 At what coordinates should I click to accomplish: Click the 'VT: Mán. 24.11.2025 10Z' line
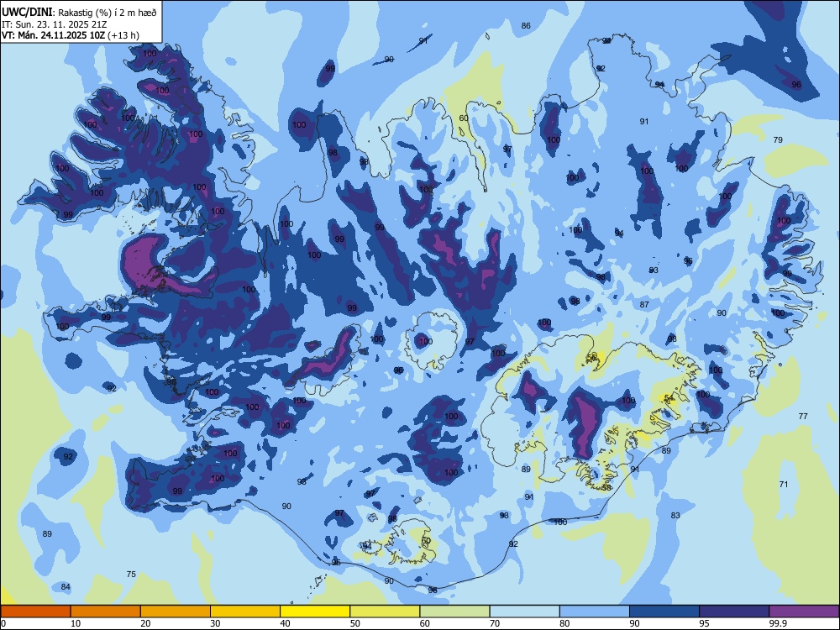click(x=53, y=35)
